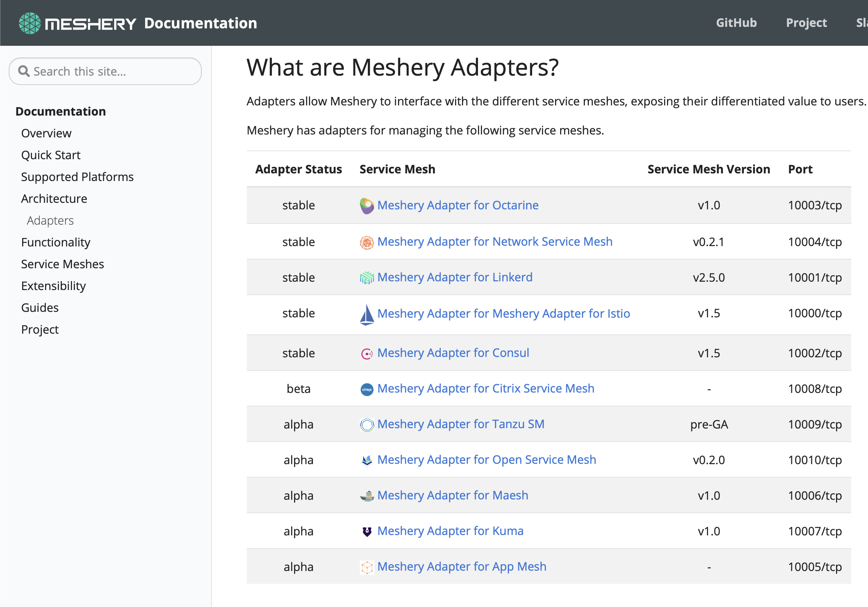Click the Documentation sidebar heading
Viewport: 868px width, 607px height.
[60, 112]
